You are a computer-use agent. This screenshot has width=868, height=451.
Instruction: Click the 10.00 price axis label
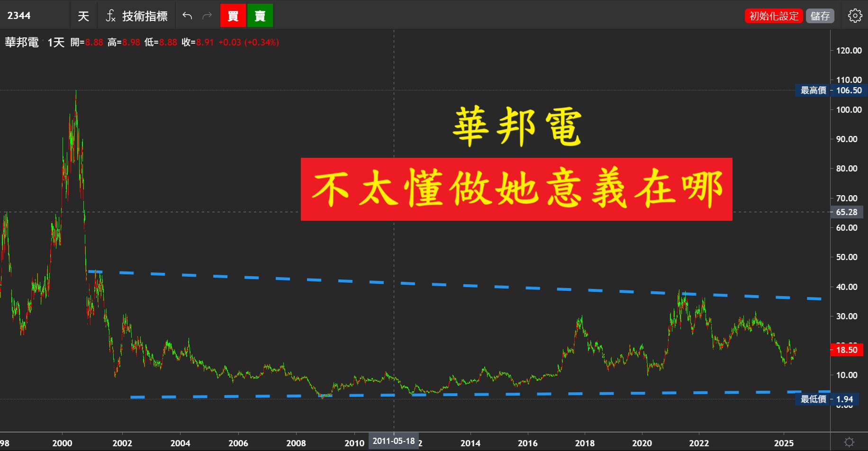pos(847,375)
